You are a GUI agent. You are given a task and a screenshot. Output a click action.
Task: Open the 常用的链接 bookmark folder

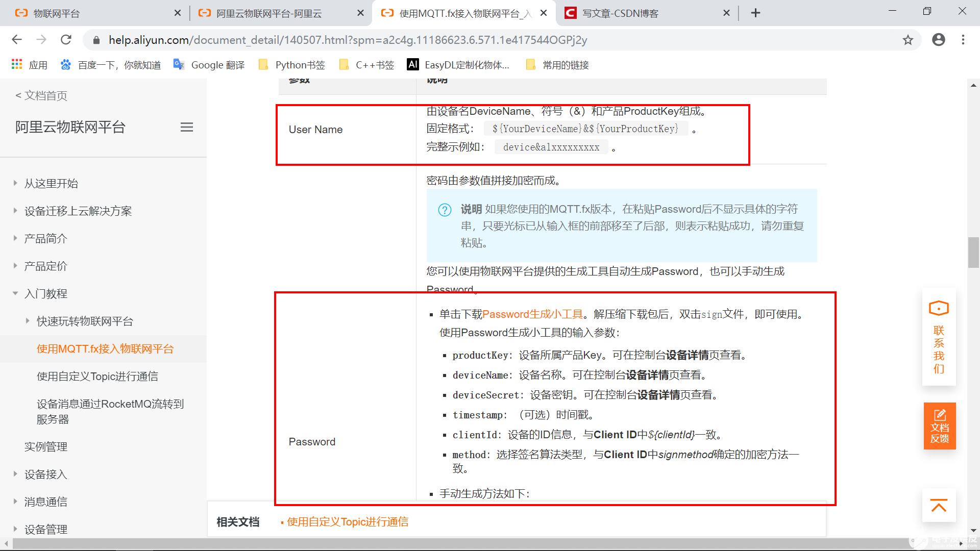coord(566,65)
